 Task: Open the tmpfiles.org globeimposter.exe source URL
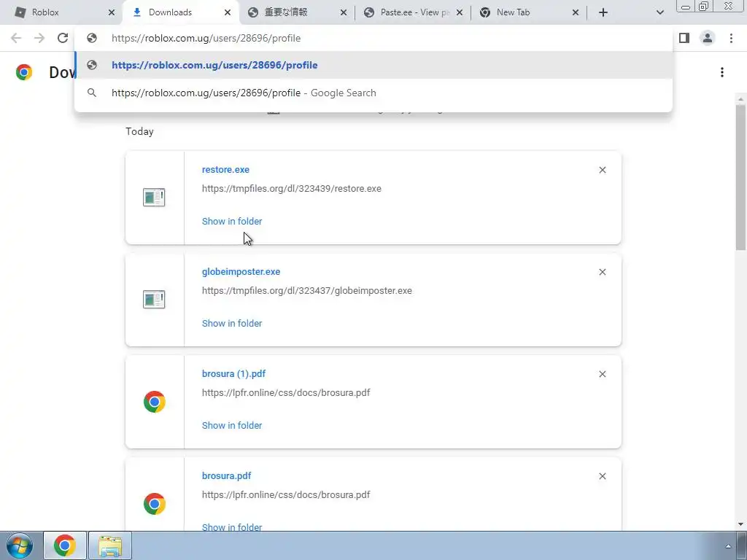(307, 291)
